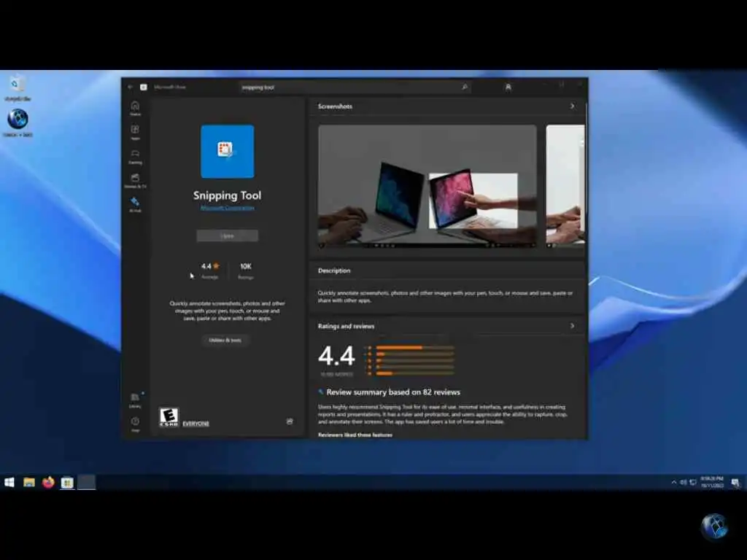Click the orange star beside 4.4 average
Viewport: 747px width, 560px height.
[216, 265]
